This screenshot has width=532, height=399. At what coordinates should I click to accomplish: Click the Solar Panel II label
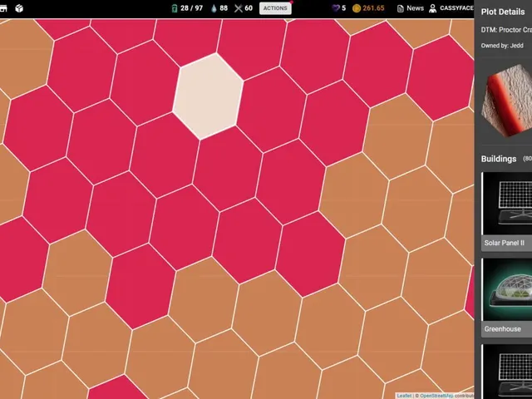point(505,243)
